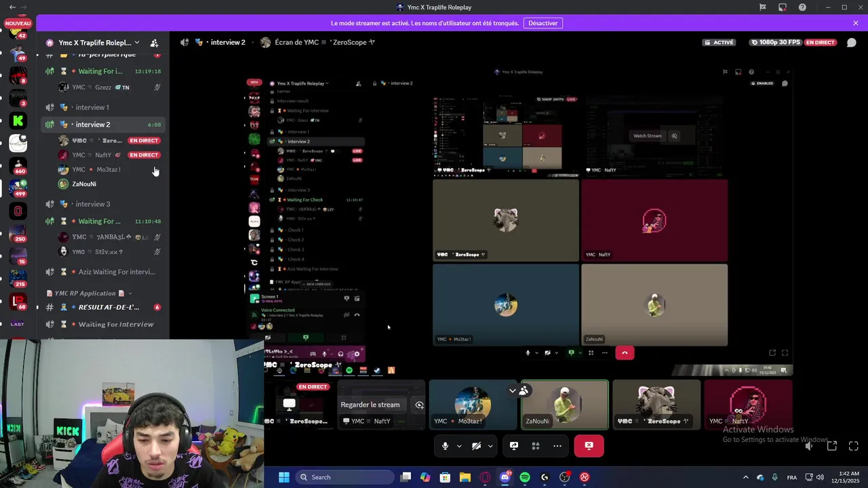Enter fullscreen mode for the stream
The image size is (868, 488).
(854, 446)
